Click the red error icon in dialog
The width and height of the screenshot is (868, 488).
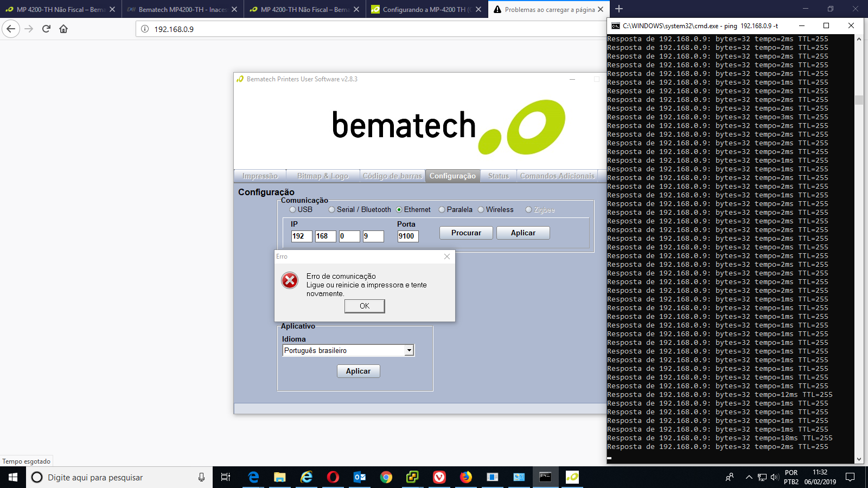[290, 280]
